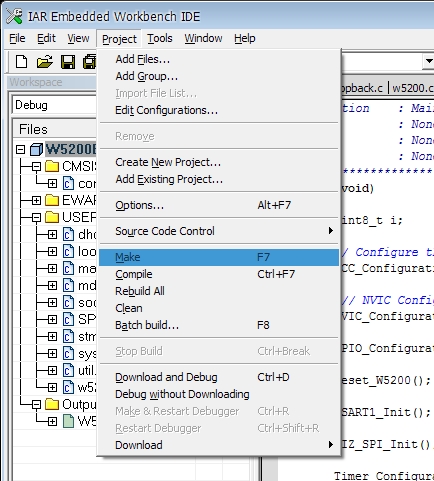The width and height of the screenshot is (434, 481).
Task: Open the Help menu
Action: tap(245, 38)
